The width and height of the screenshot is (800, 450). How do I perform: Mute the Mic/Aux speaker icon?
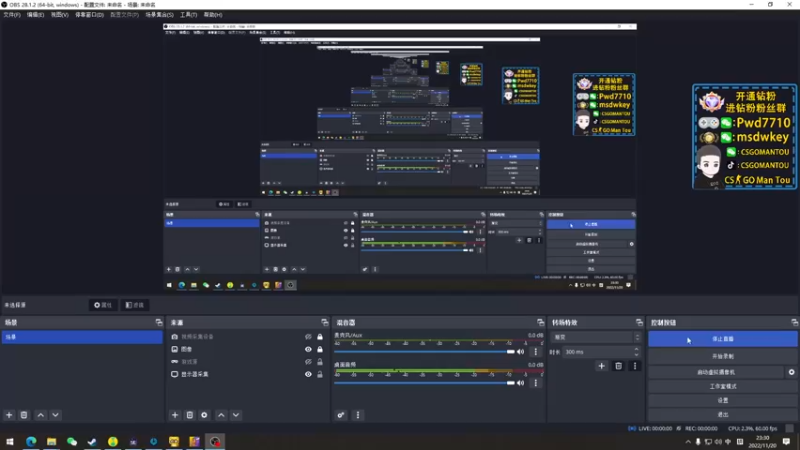tap(520, 352)
